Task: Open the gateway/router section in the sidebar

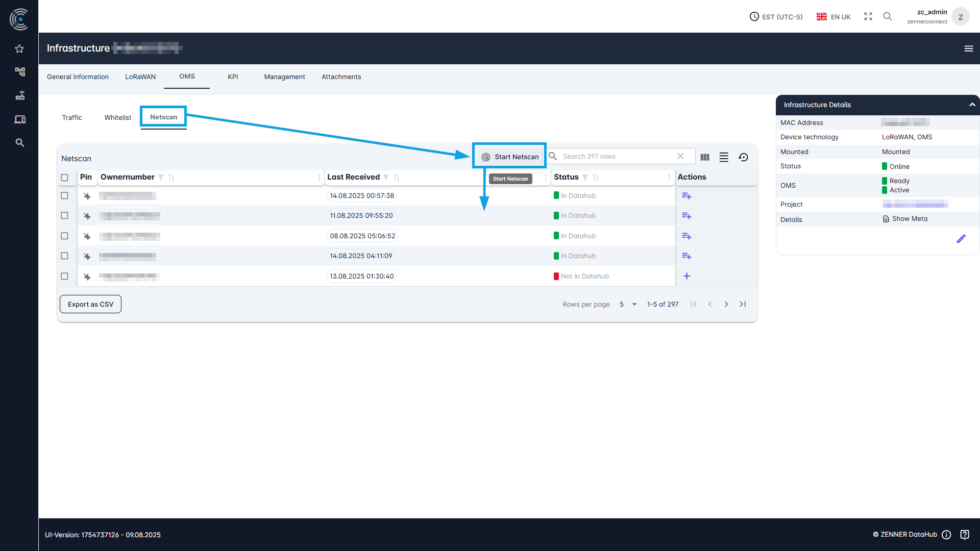Action: point(20,95)
